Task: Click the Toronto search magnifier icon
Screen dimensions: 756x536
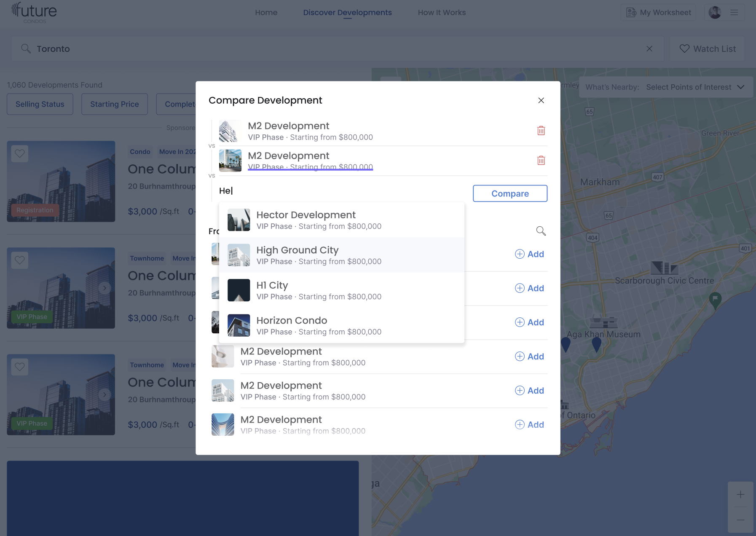Action: pos(26,48)
